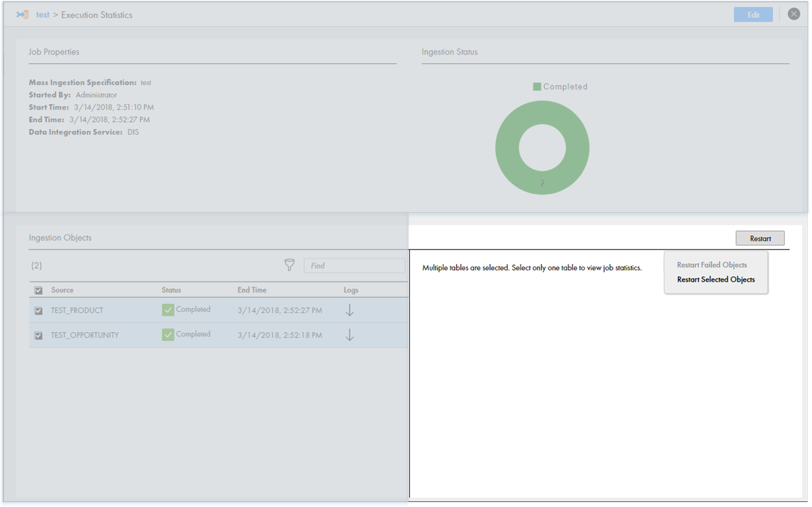Click the Multiple tables are selected message
812x507 pixels.
click(531, 268)
